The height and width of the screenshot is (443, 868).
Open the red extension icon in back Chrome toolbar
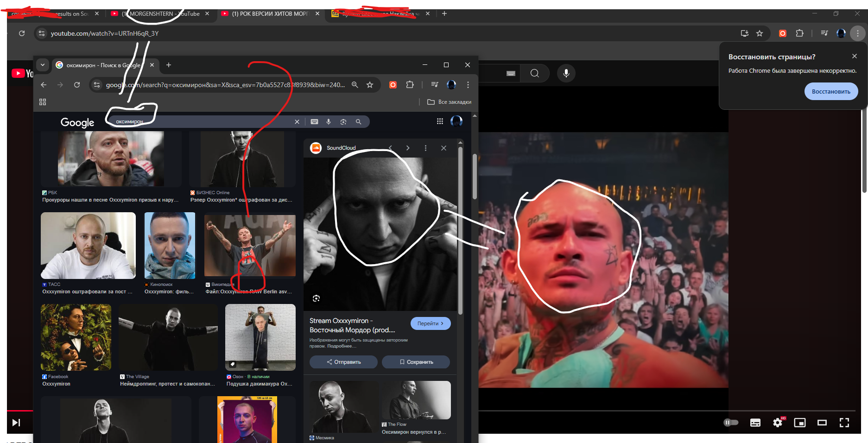(x=783, y=33)
